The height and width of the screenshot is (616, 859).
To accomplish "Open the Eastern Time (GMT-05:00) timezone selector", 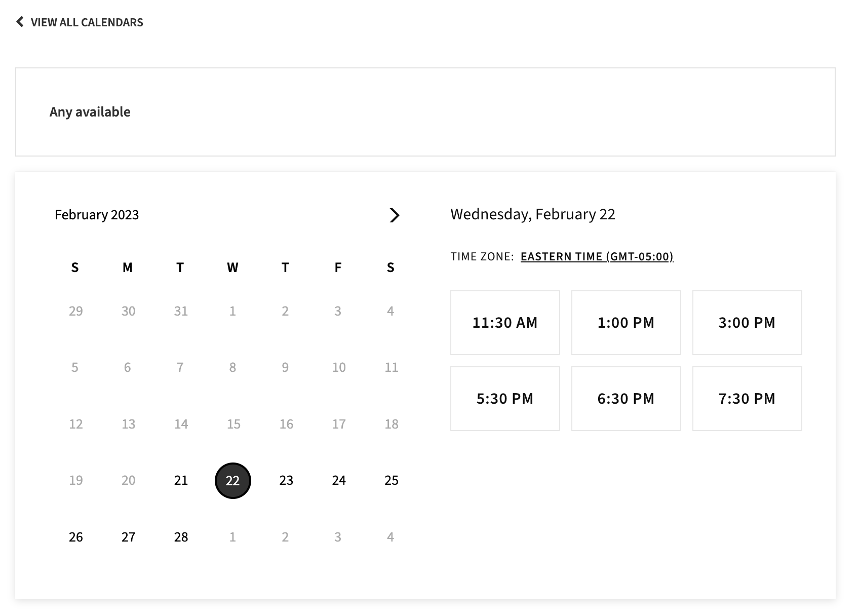I will [597, 256].
